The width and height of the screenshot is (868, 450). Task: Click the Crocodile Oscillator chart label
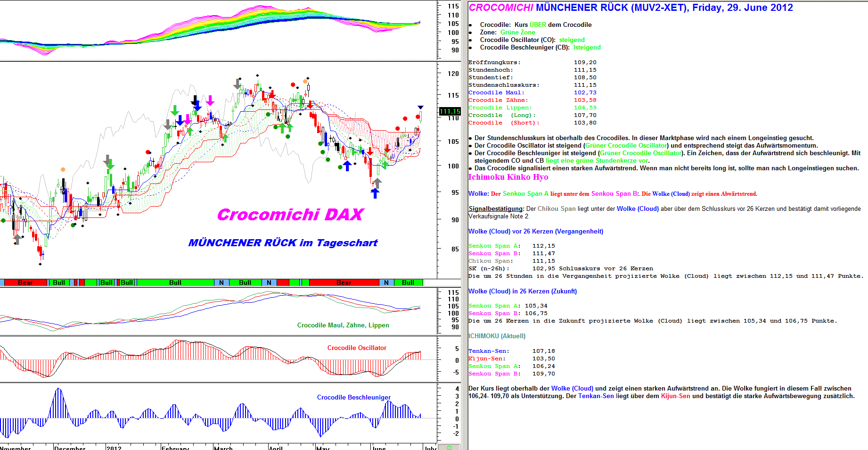357,348
